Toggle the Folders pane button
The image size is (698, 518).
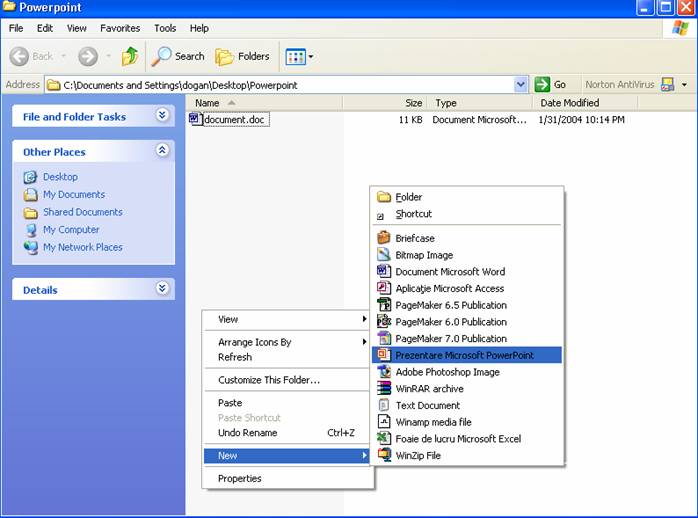[243, 57]
